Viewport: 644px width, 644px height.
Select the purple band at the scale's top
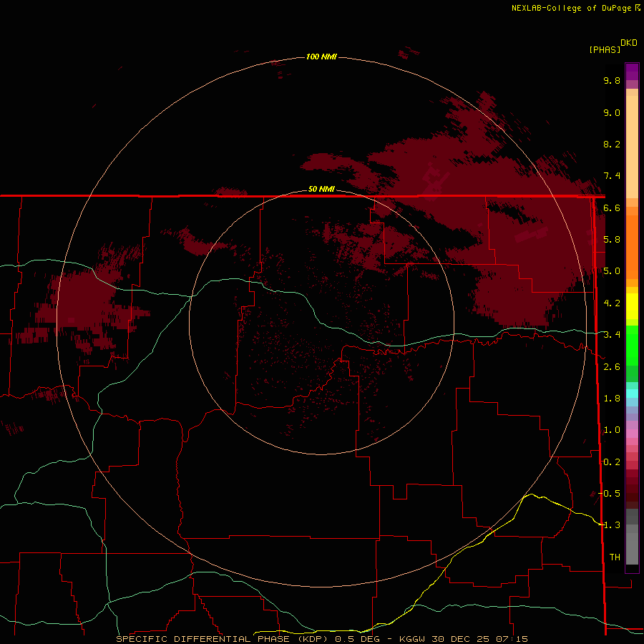pyautogui.click(x=632, y=72)
